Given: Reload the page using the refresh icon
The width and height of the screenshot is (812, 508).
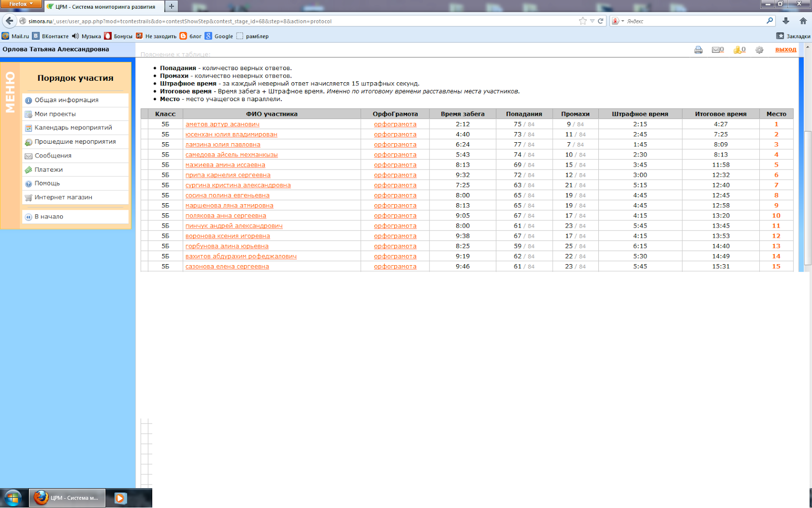Looking at the screenshot, I should (601, 21).
